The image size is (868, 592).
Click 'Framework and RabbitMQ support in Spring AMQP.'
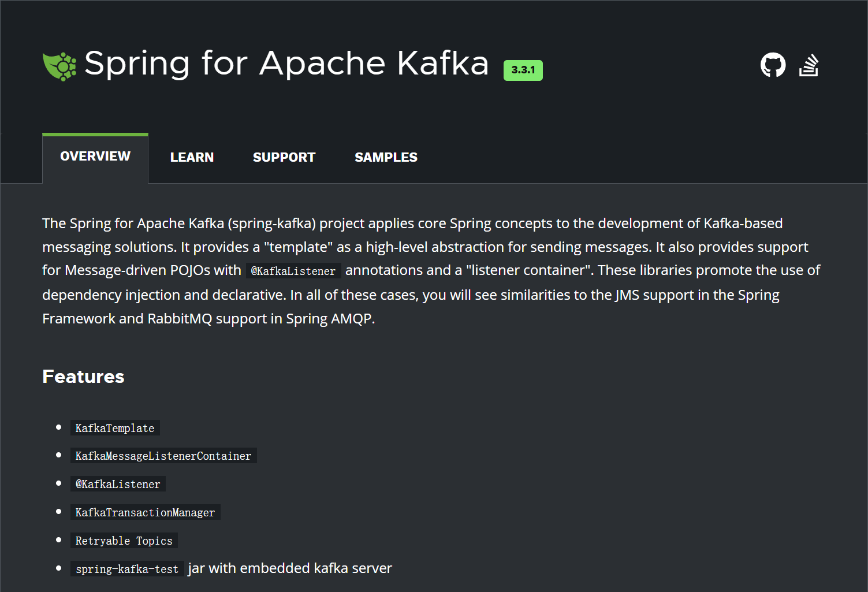(x=208, y=319)
